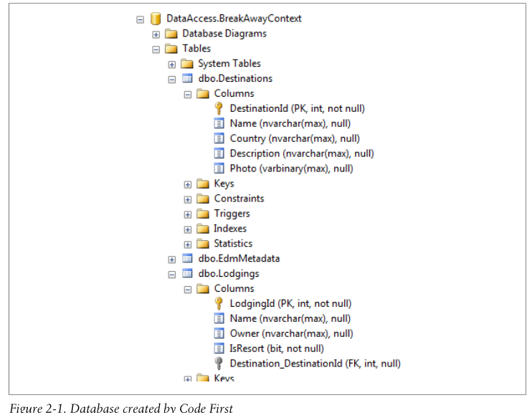Click the DestinationId primary key icon

click(219, 108)
